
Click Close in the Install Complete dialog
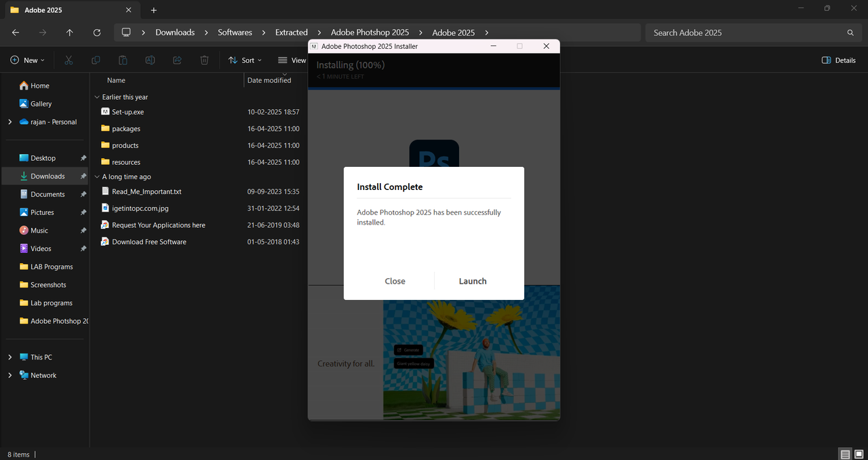[x=395, y=281]
